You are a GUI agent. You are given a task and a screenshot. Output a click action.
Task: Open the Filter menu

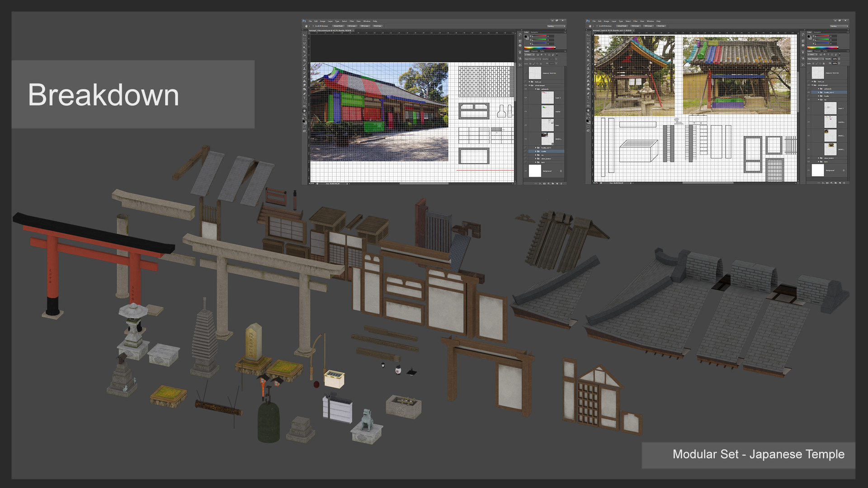tap(352, 21)
